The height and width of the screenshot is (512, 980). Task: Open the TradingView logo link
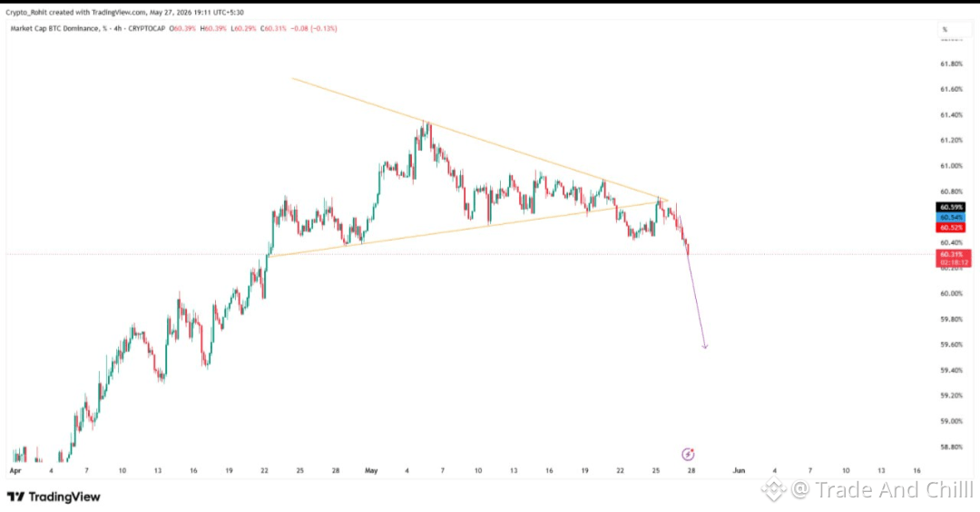[x=54, y=497]
